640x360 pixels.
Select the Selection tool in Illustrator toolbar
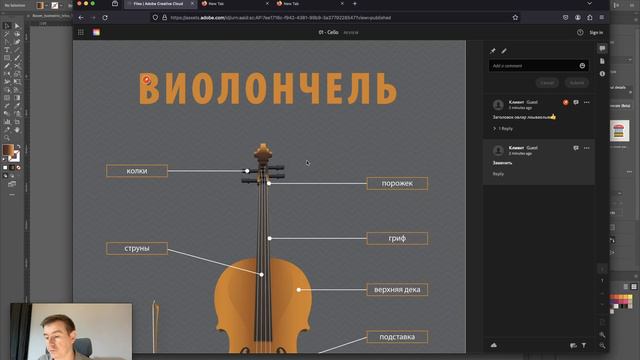7,26
